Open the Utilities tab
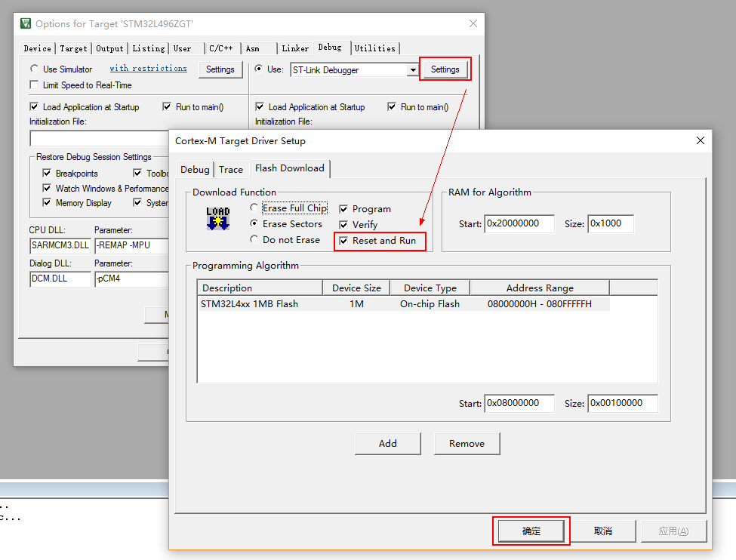 (375, 48)
